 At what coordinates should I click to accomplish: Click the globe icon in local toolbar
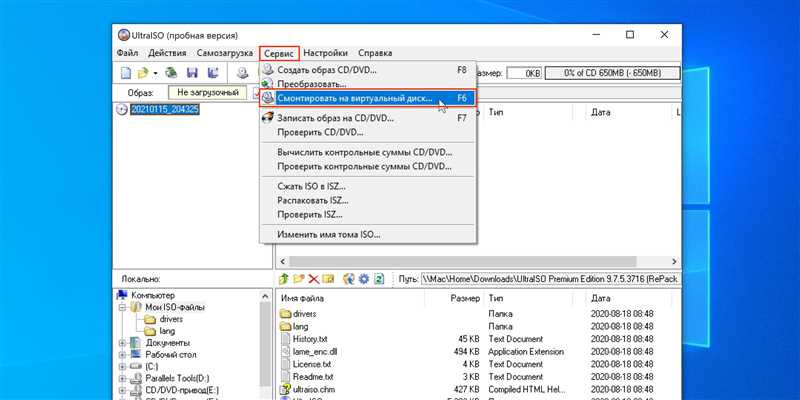pos(349,279)
